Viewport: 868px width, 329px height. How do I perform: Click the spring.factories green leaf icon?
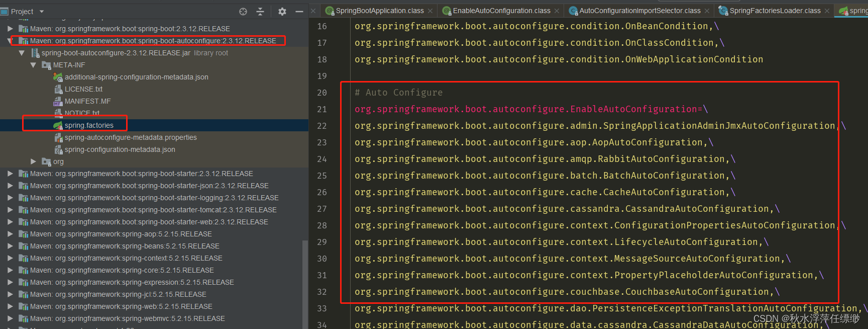[58, 125]
